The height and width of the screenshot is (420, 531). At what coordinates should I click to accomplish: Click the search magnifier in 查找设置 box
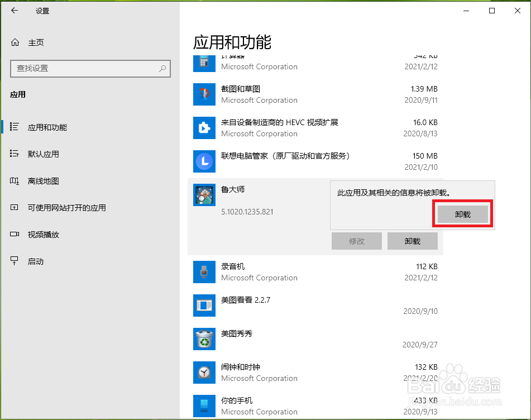click(x=162, y=69)
